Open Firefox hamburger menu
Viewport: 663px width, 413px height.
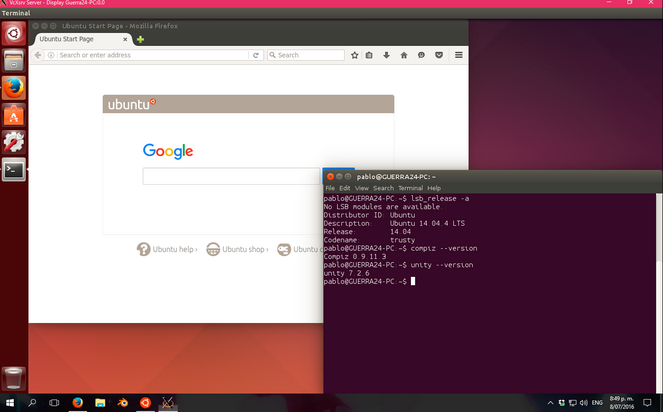click(458, 55)
